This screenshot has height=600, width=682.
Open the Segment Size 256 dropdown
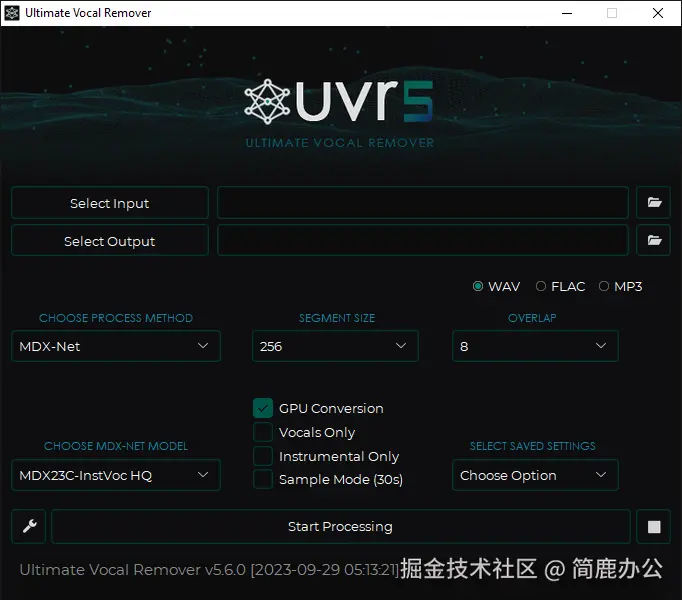click(x=335, y=346)
